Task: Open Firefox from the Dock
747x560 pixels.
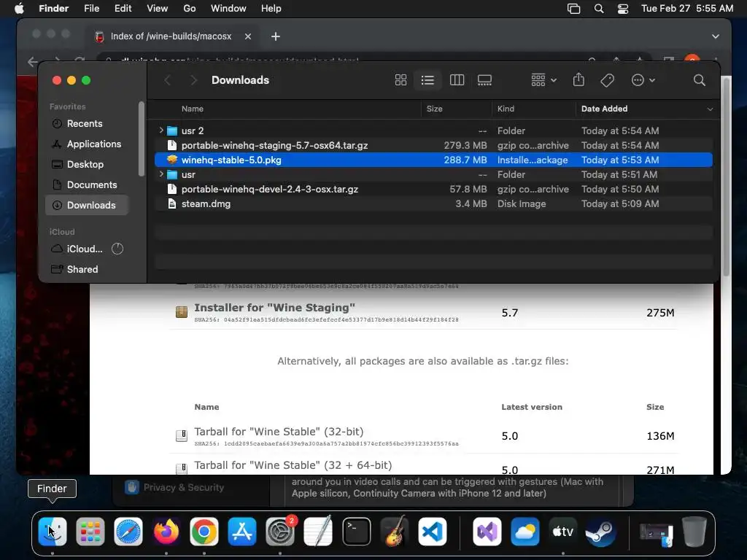Action: click(x=166, y=532)
